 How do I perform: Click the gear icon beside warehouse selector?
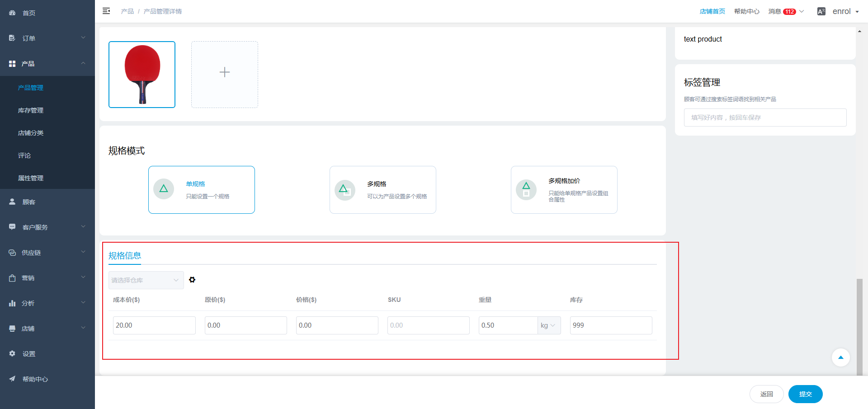(192, 280)
